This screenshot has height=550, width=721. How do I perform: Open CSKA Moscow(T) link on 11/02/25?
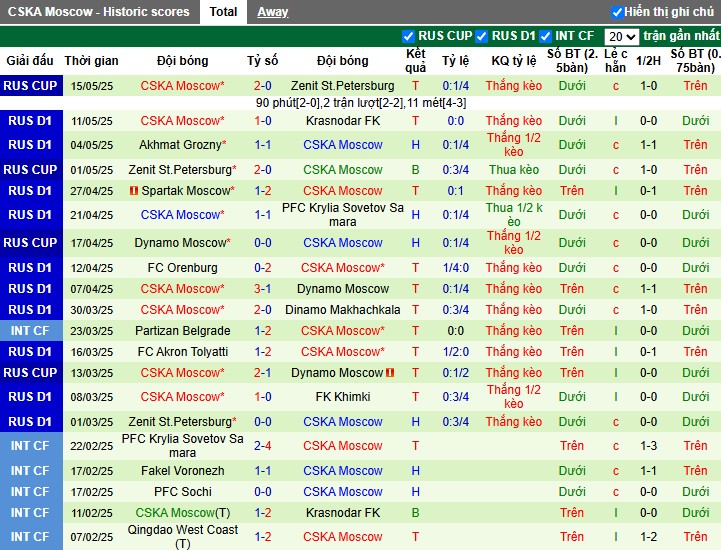pyautogui.click(x=183, y=513)
